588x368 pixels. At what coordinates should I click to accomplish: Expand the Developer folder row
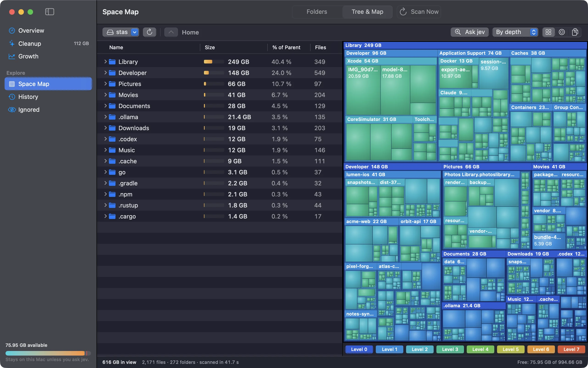pyautogui.click(x=105, y=72)
